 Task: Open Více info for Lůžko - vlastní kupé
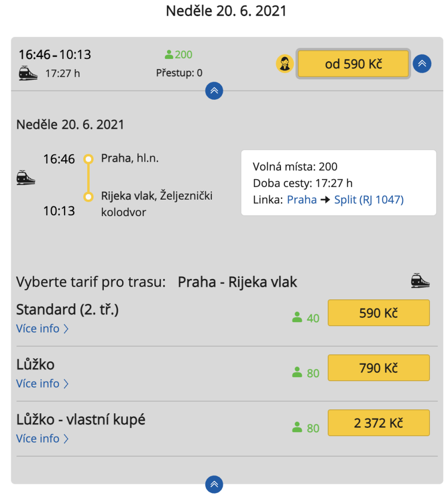(42, 439)
